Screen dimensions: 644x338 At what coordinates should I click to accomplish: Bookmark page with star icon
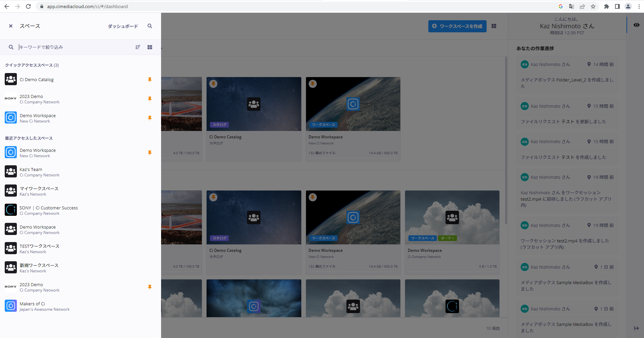tap(593, 6)
